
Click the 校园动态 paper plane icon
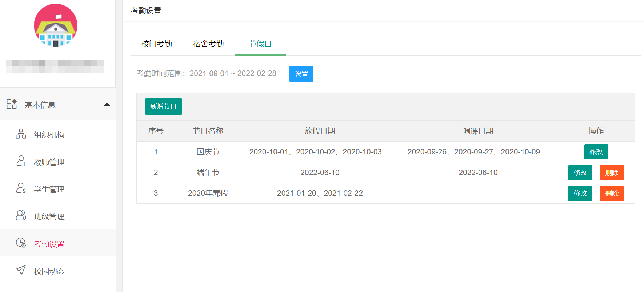click(x=21, y=270)
